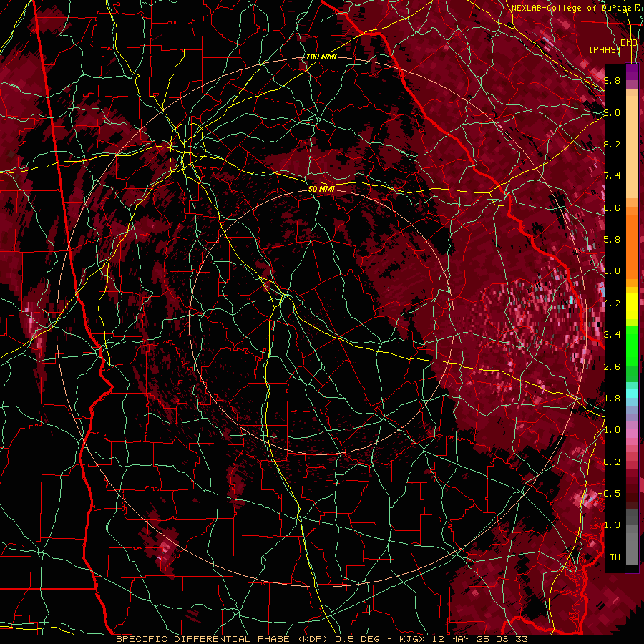Click the 5.8 legend value
Screen dimensions: 644x644
click(x=612, y=240)
